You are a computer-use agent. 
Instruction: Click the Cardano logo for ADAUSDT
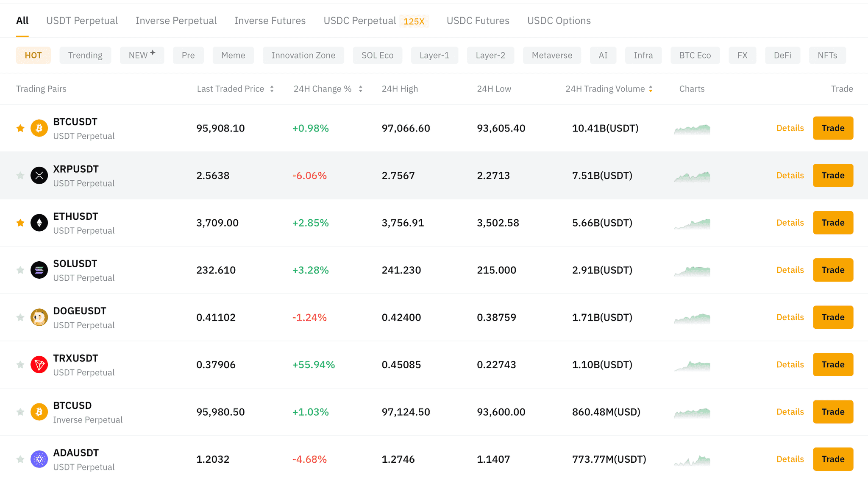(39, 459)
